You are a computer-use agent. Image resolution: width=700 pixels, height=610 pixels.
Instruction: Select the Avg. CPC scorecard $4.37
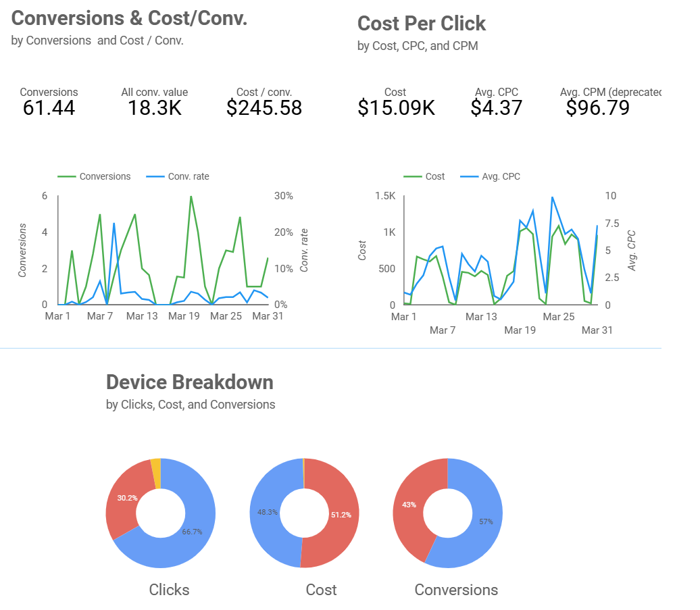click(497, 107)
